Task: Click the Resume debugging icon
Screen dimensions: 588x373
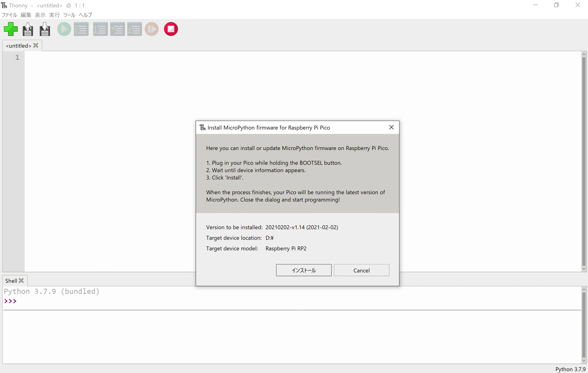Action: pyautogui.click(x=152, y=29)
